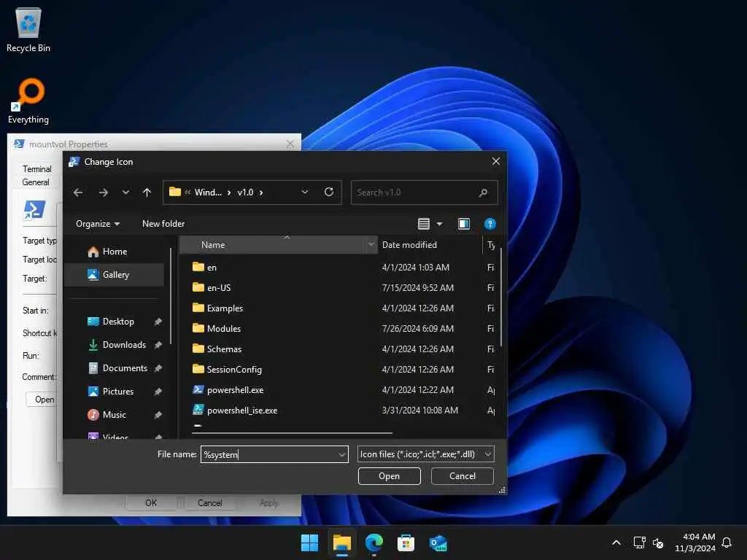This screenshot has height=560, width=747.
Task: Open File Explorer from taskbar
Action: (x=341, y=542)
